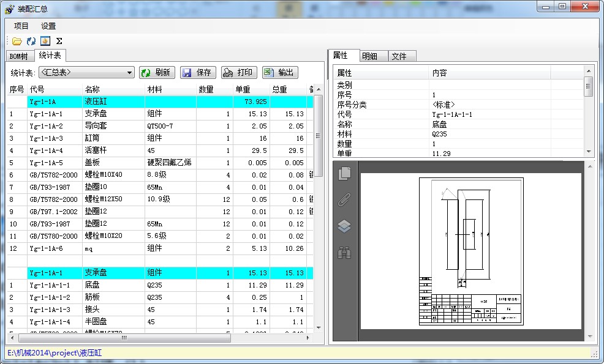Image resolution: width=604 pixels, height=364 pixels.
Task: Click the binoculars search icon
Action: (344, 252)
